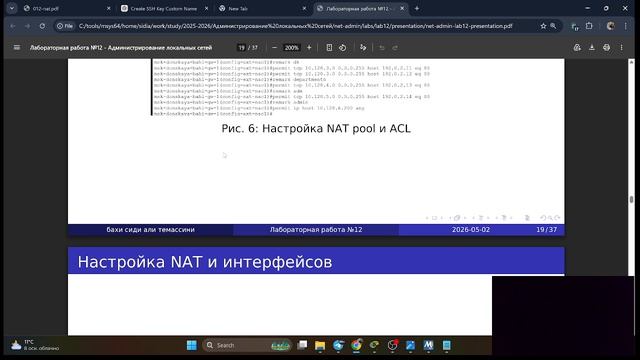Zoom out the PDF with minus button
This screenshot has width=640, height=360.
(x=274, y=48)
